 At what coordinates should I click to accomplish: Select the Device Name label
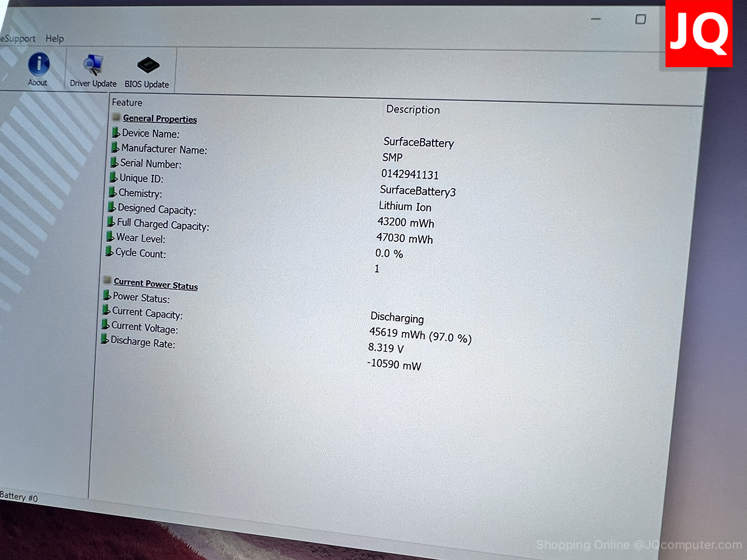coord(151,134)
